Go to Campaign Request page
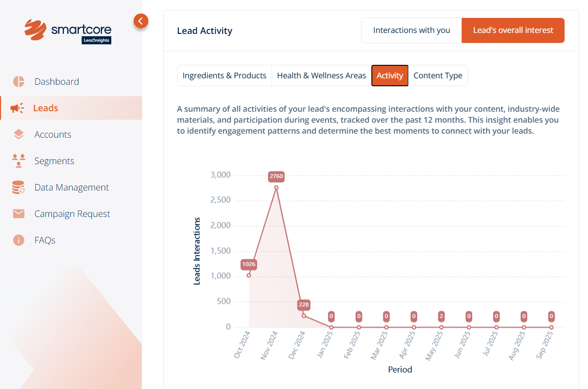Viewport: 588px width, 389px height. click(72, 214)
